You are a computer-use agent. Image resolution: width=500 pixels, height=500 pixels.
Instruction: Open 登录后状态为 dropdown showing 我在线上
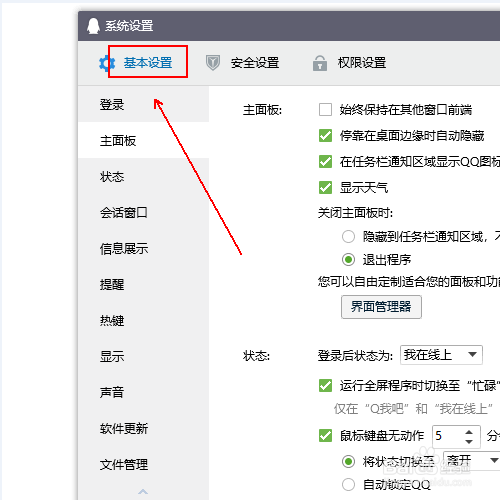pos(441,355)
